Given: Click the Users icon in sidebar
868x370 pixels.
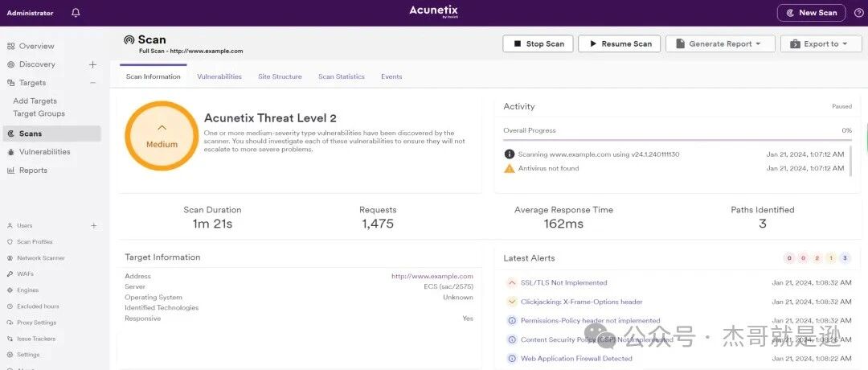Looking at the screenshot, I should pyautogui.click(x=10, y=225).
